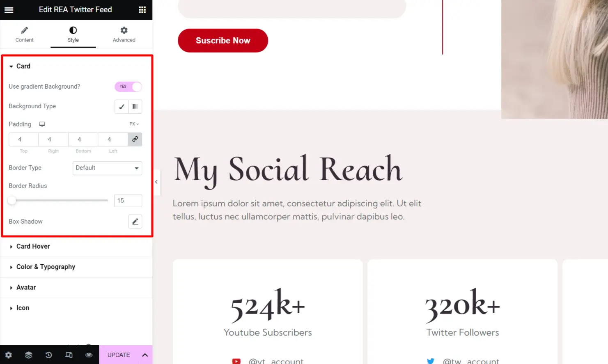Open the hamburger menu in Elementor header
608x364 pixels.
tap(9, 10)
